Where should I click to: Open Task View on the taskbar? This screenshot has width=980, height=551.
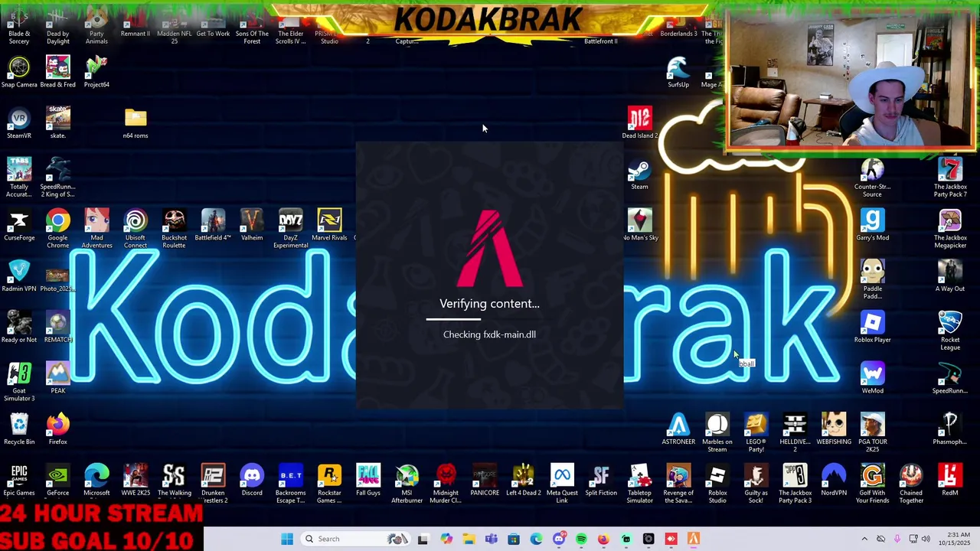tap(423, 539)
